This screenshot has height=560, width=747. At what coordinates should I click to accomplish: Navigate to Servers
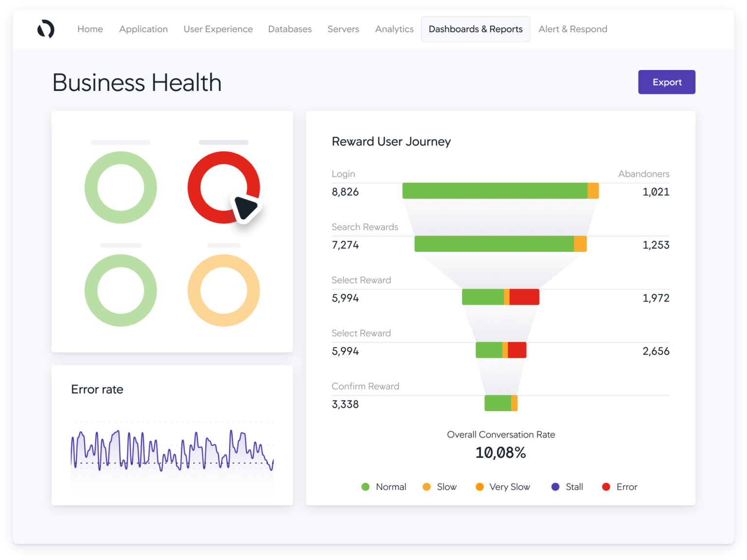[343, 29]
